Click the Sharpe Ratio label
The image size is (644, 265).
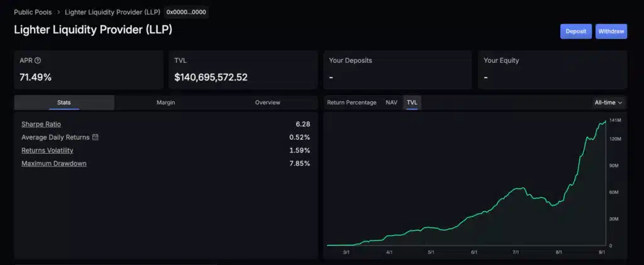[41, 124]
